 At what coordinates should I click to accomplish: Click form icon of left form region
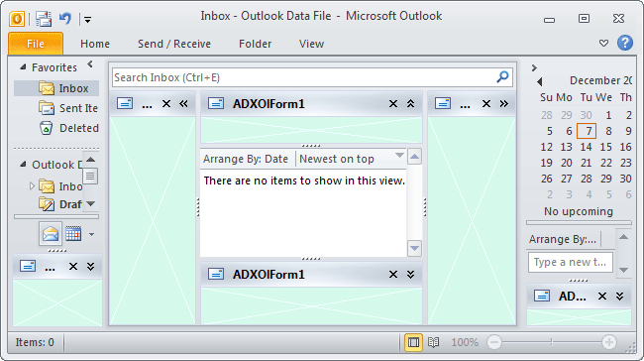125,103
